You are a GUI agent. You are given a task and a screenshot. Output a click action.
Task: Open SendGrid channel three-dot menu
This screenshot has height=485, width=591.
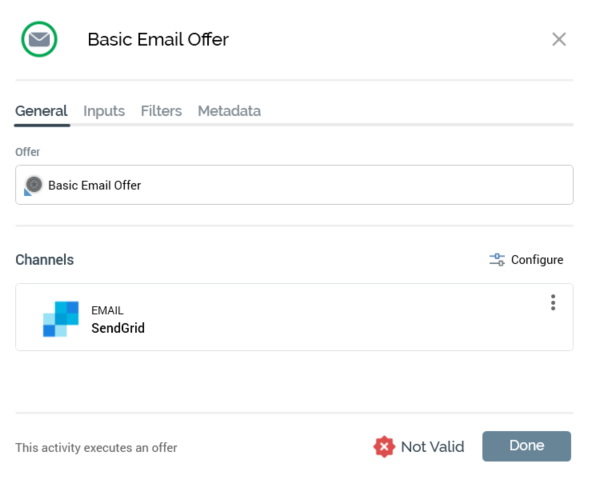(x=553, y=303)
